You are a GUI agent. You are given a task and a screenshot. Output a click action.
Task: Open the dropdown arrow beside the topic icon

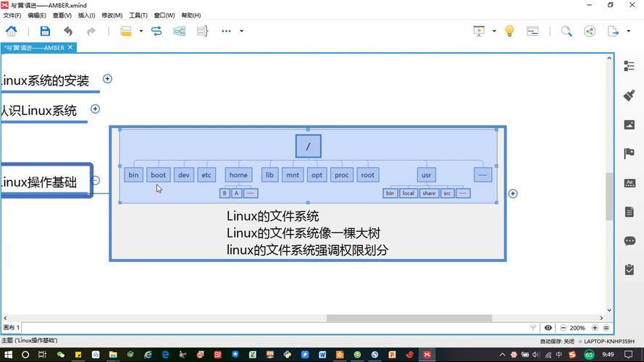click(141, 31)
